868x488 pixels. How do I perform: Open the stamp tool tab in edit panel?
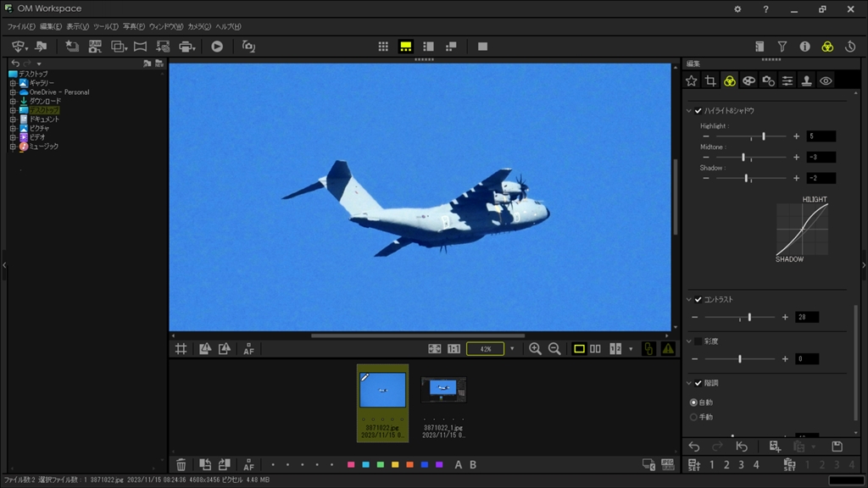[807, 80]
